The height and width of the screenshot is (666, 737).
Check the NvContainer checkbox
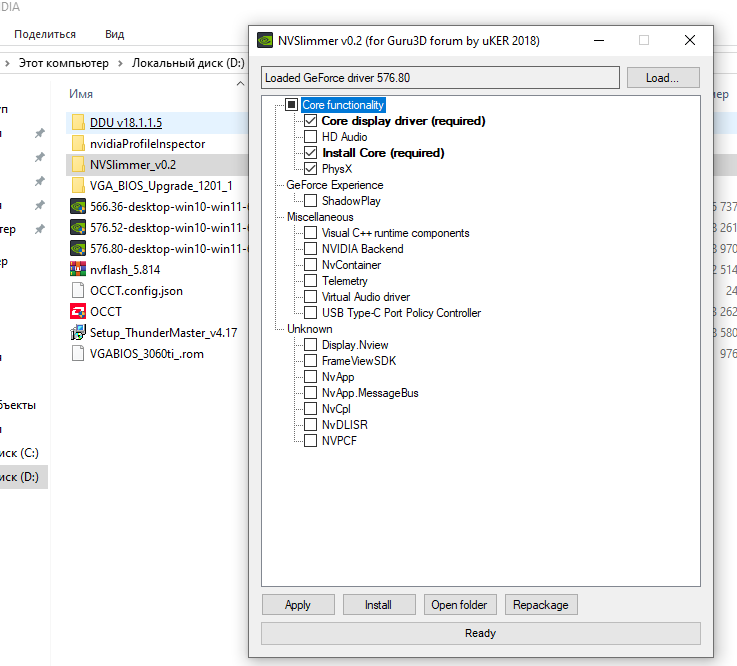pos(310,265)
